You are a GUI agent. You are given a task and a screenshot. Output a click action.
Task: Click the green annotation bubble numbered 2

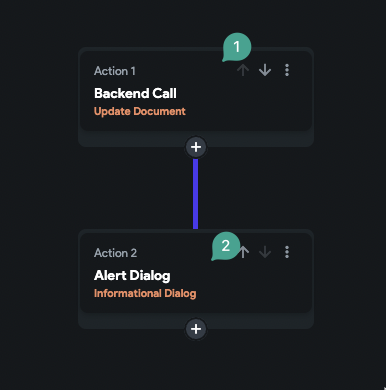coord(226,246)
